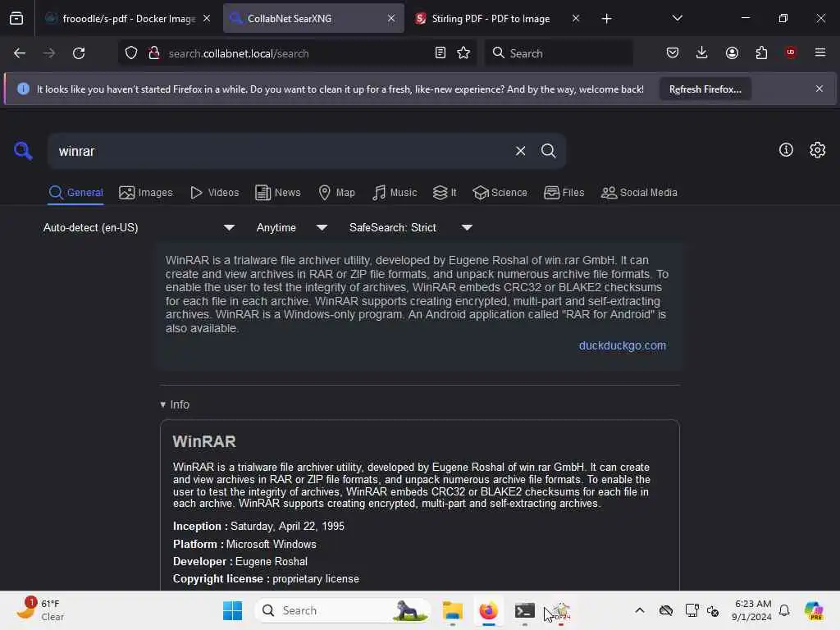Bookmark this page with star

point(463,53)
